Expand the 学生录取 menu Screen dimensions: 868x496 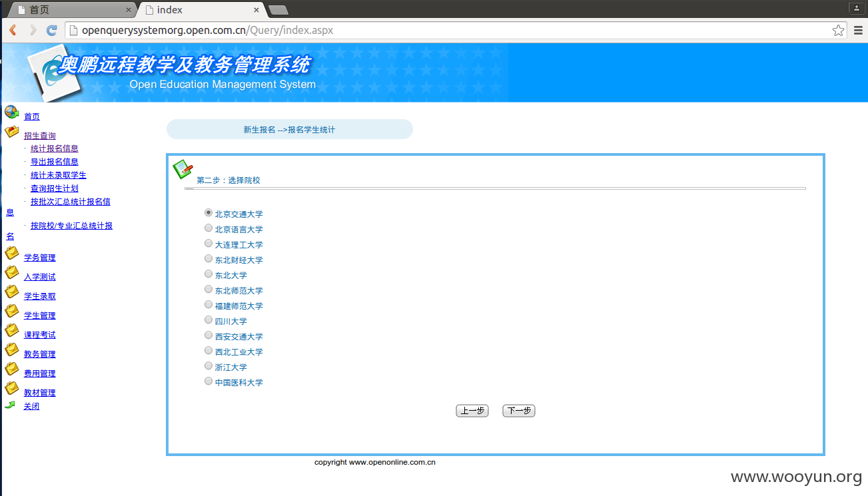coord(40,296)
